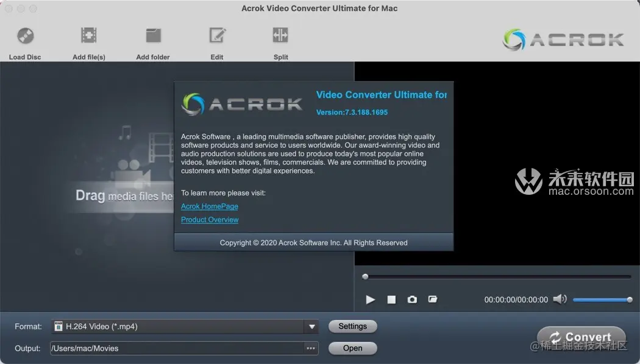Viewport: 640px width, 364px height.
Task: Take a snapshot with camera icon
Action: click(412, 299)
